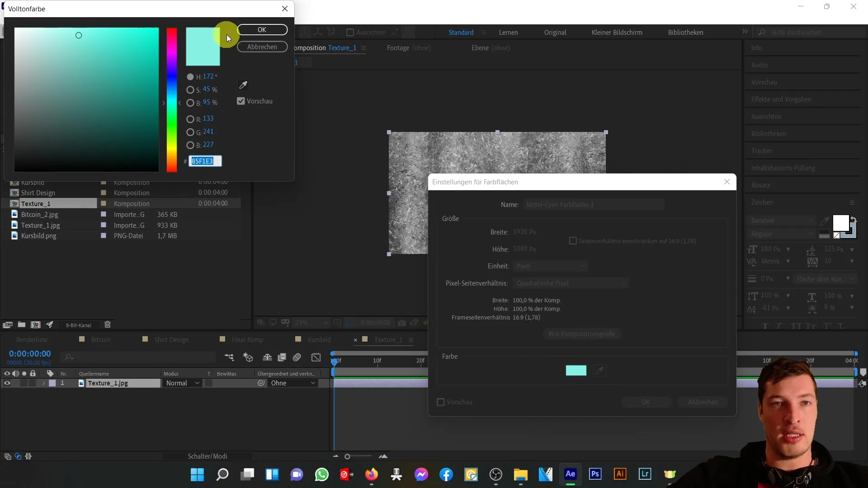Create new folder in project panel

[x=21, y=324]
